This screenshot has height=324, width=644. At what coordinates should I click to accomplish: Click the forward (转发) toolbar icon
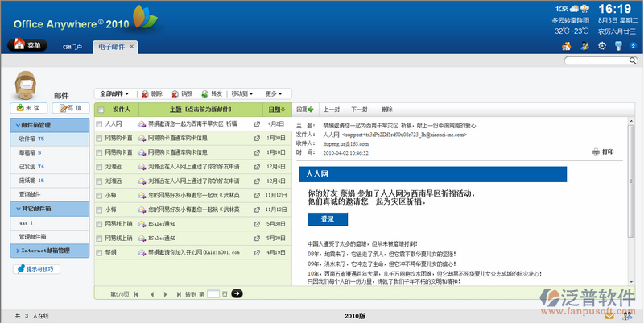coord(204,93)
